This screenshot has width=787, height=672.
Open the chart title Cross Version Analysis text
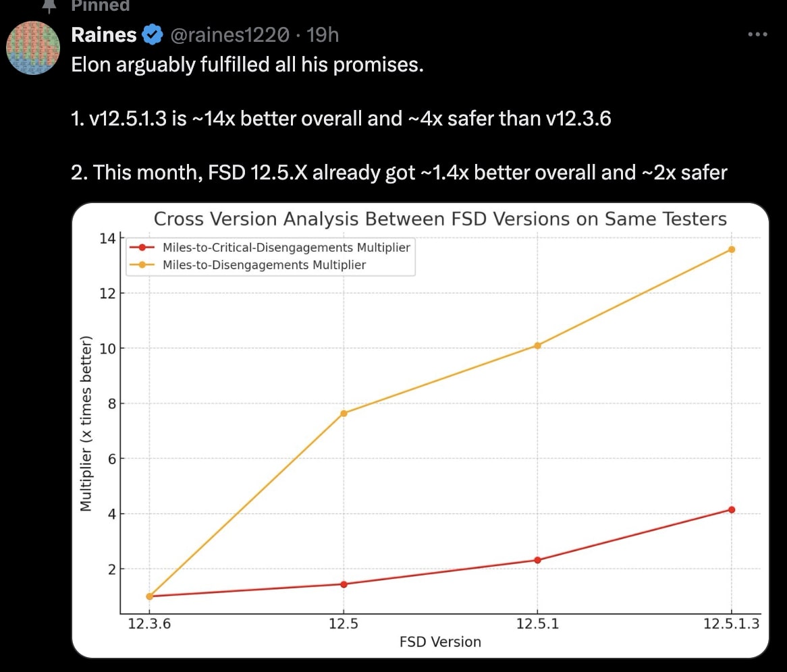(440, 219)
